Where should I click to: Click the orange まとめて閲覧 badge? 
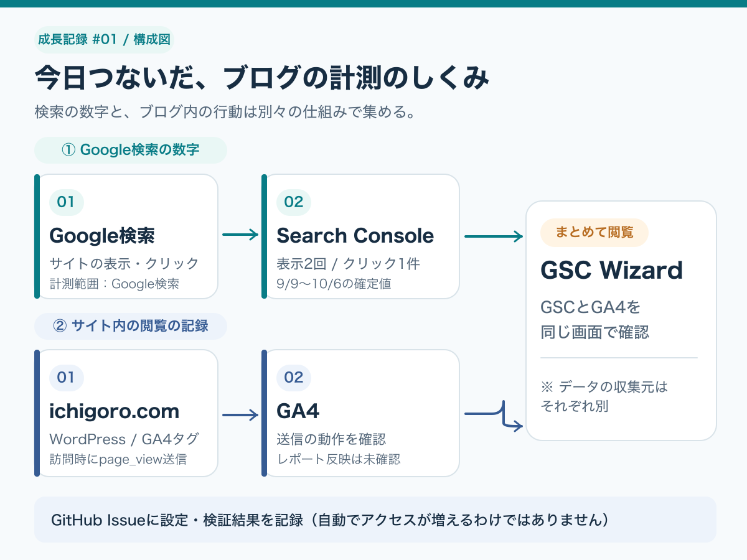(x=594, y=233)
